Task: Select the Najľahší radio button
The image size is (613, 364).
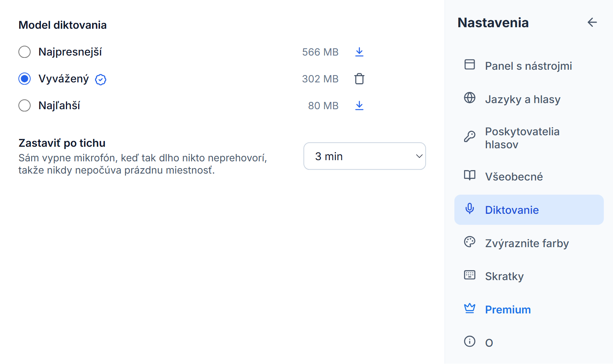Action: [25, 105]
